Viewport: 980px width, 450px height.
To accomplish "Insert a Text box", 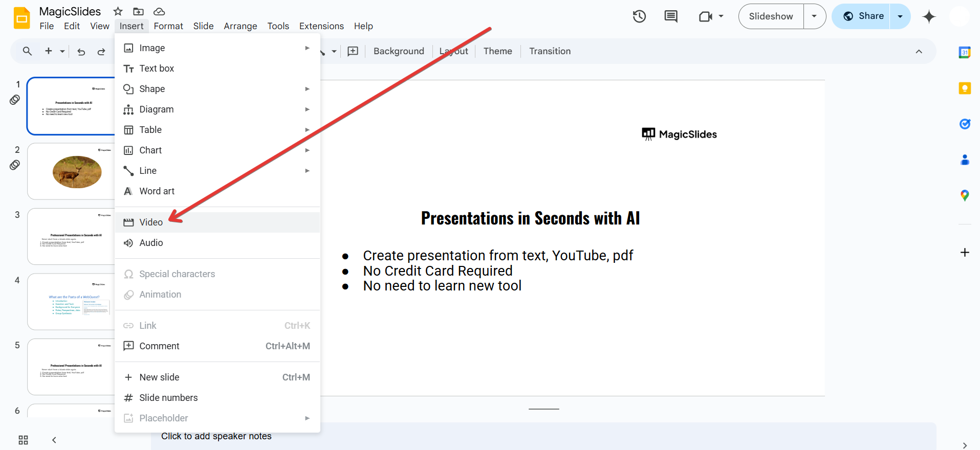I will coord(217,69).
